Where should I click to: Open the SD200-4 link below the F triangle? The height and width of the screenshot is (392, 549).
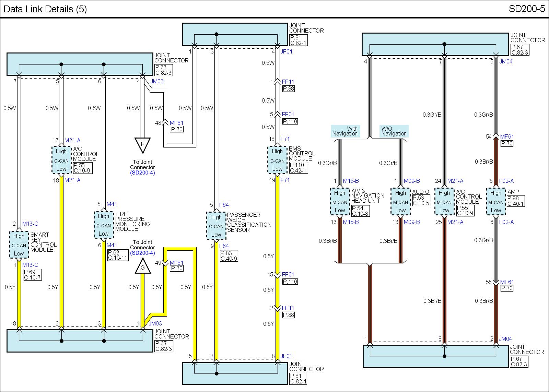pyautogui.click(x=142, y=173)
